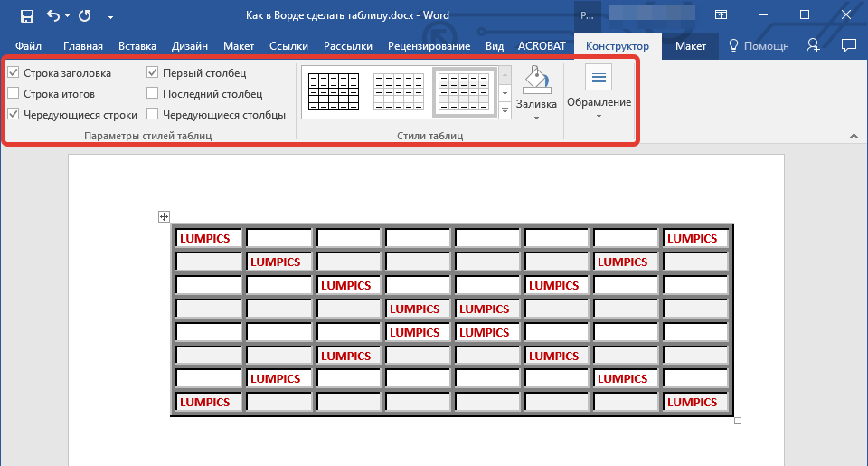The image size is (868, 466).
Task: Enable Строка итогов checkbox
Action: (13, 93)
